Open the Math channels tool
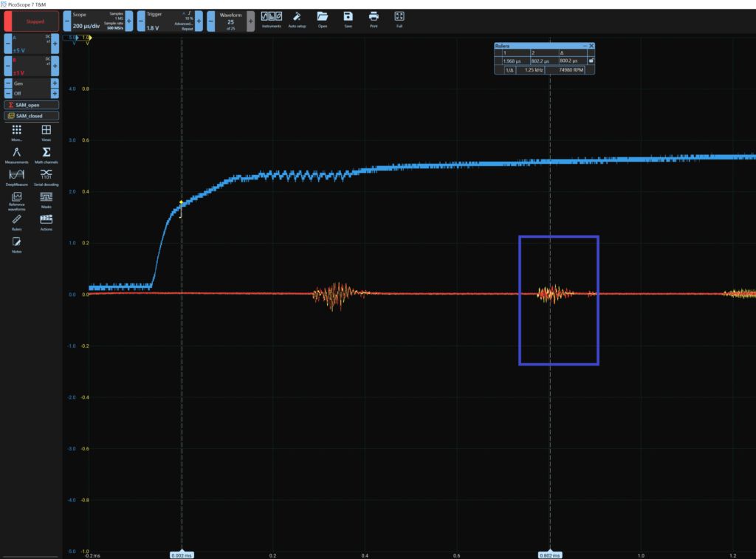The width and height of the screenshot is (756, 559). pos(46,154)
